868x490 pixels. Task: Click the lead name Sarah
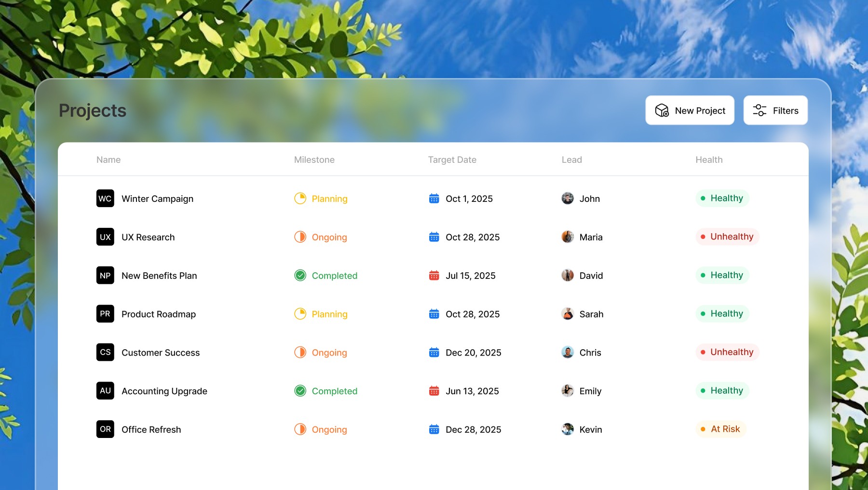click(591, 314)
